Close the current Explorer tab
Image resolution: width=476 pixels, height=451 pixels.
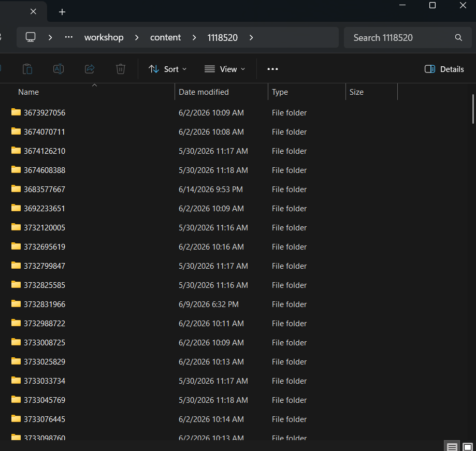[x=33, y=11]
